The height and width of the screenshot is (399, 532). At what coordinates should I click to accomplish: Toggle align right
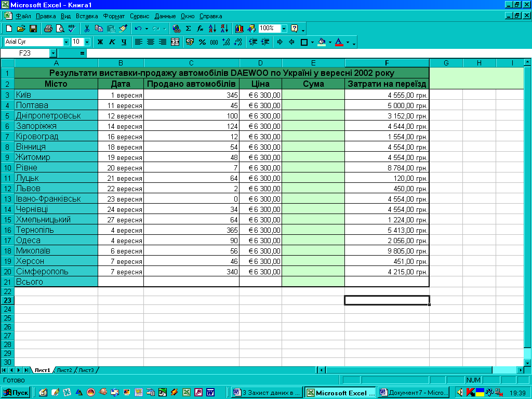point(163,42)
